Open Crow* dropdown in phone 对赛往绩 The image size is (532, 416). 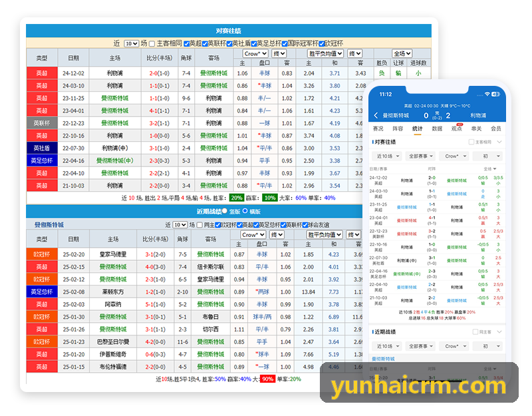[x=454, y=156]
